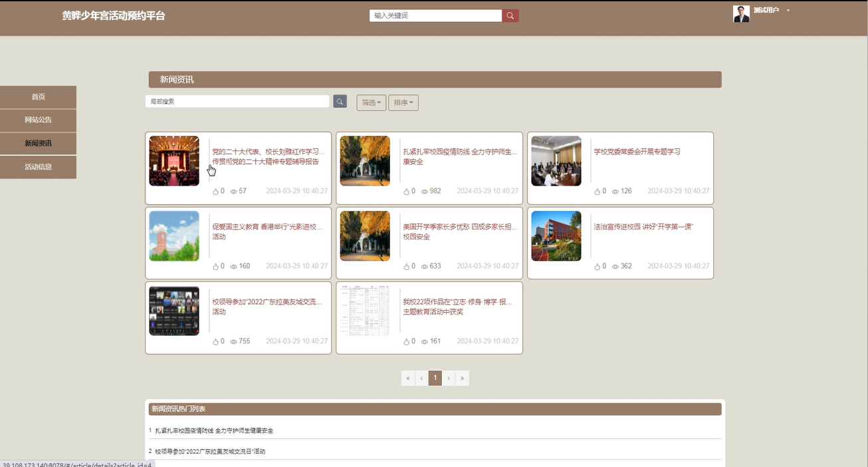The image size is (868, 467).
Task: Go to next page with › button
Action: click(x=449, y=378)
